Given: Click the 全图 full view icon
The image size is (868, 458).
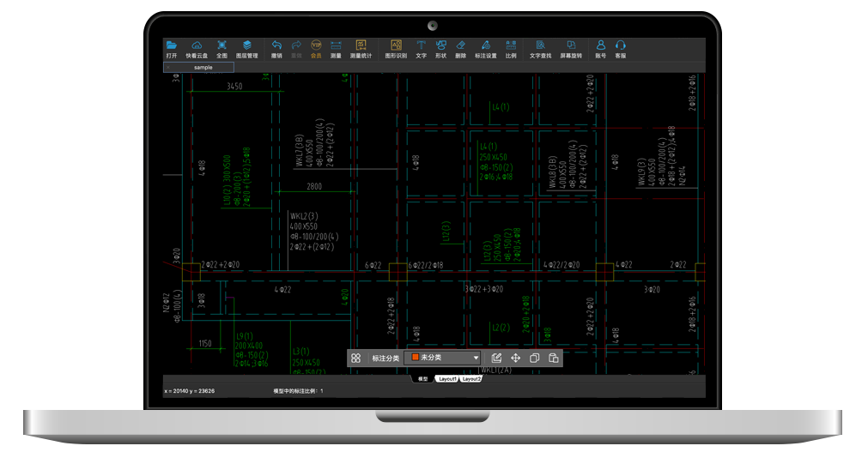Looking at the screenshot, I should (222, 45).
